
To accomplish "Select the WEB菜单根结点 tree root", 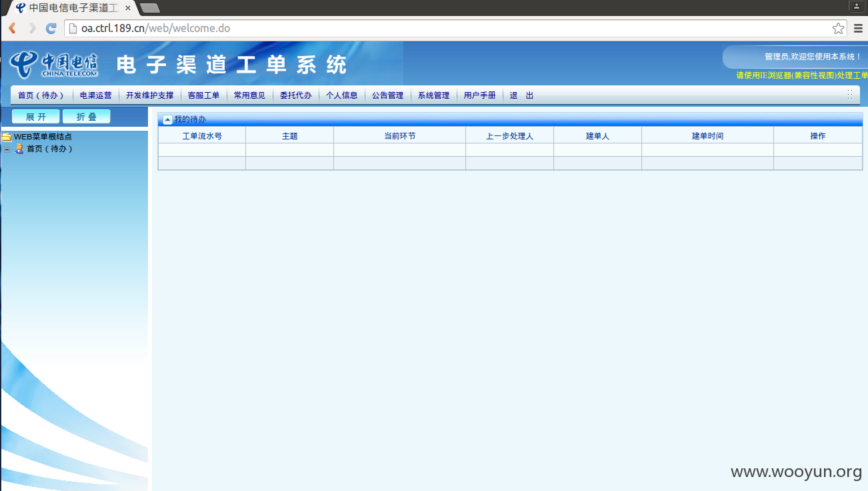I will point(43,137).
